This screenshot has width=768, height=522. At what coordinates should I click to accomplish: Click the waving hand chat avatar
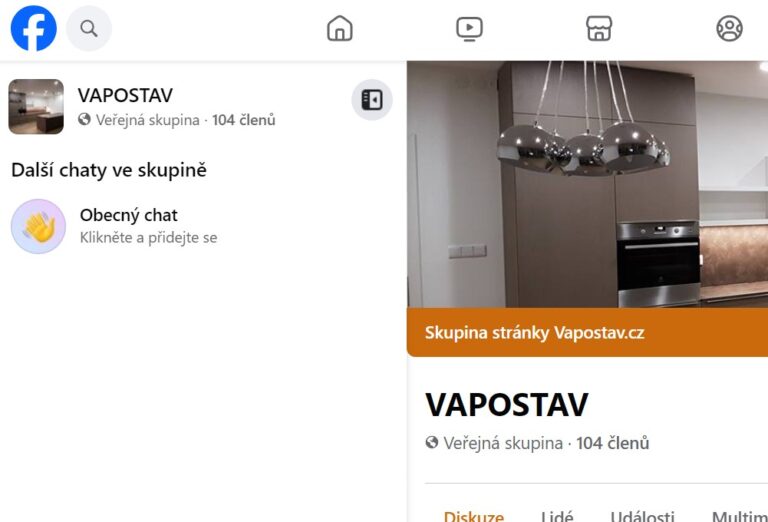38,226
